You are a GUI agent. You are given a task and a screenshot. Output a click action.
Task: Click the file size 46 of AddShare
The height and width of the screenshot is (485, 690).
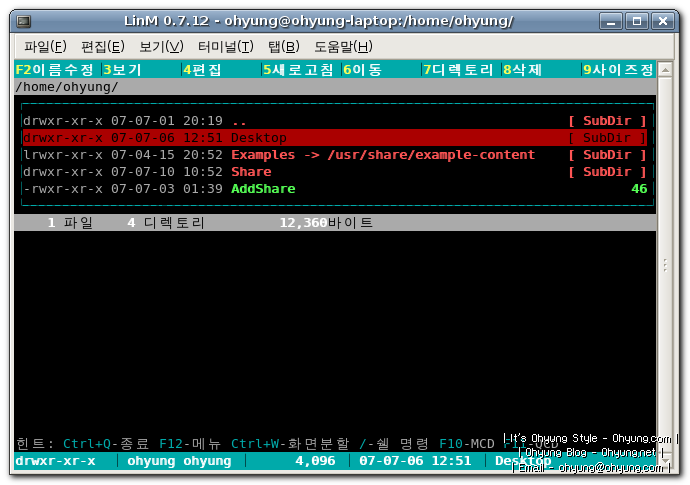tap(639, 189)
